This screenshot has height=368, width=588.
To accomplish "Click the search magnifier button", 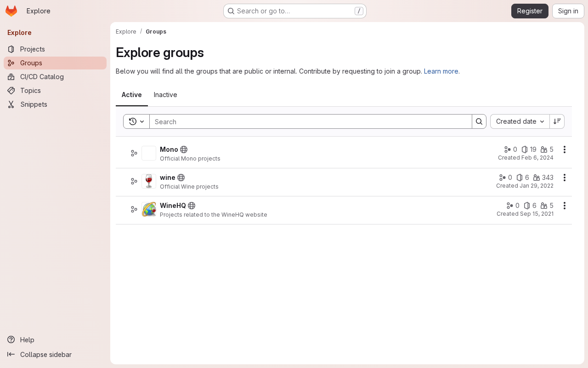I will (x=479, y=121).
